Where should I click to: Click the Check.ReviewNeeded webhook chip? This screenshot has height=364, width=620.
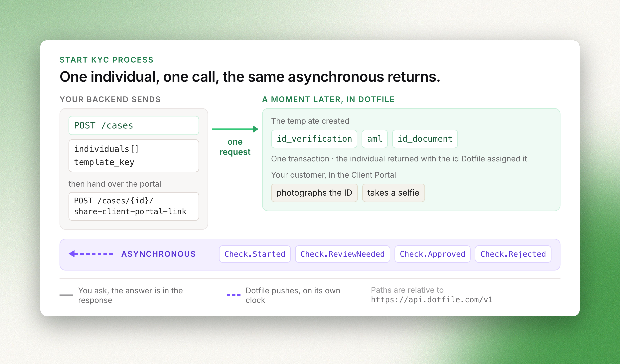coord(342,254)
